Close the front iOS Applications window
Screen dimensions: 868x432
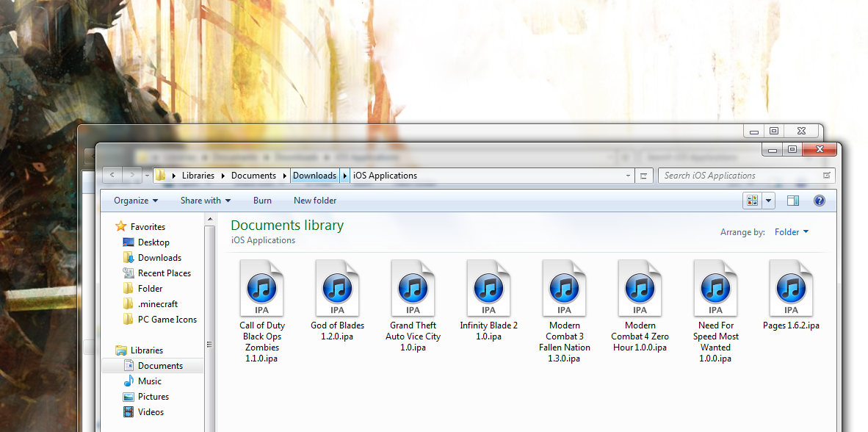820,150
